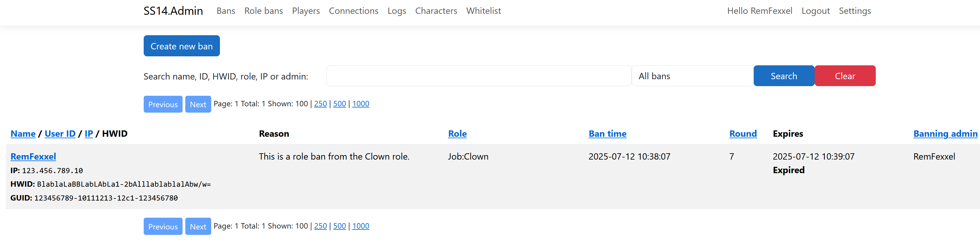The image size is (980, 243).
Task: Show 250 results per page at top
Action: 320,104
